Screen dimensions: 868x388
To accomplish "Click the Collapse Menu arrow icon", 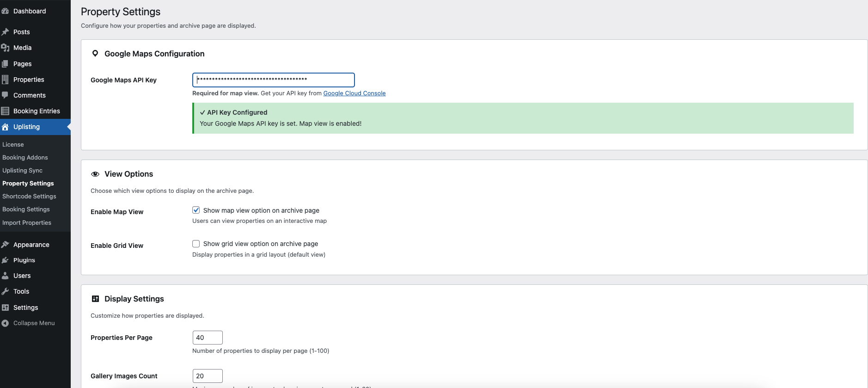I will pyautogui.click(x=5, y=323).
